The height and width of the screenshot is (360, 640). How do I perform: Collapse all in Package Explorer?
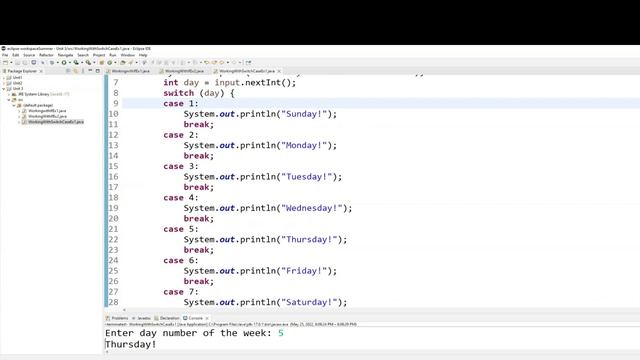coord(68,71)
